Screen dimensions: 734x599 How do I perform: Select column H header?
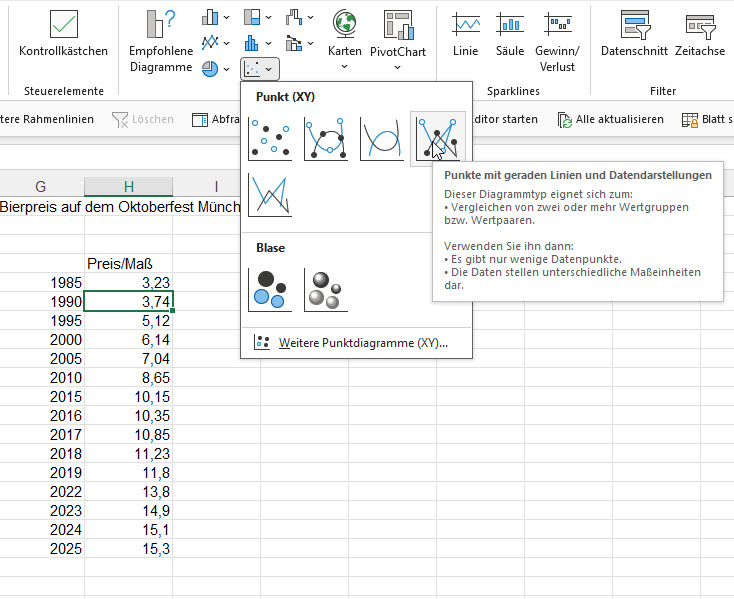(128, 186)
